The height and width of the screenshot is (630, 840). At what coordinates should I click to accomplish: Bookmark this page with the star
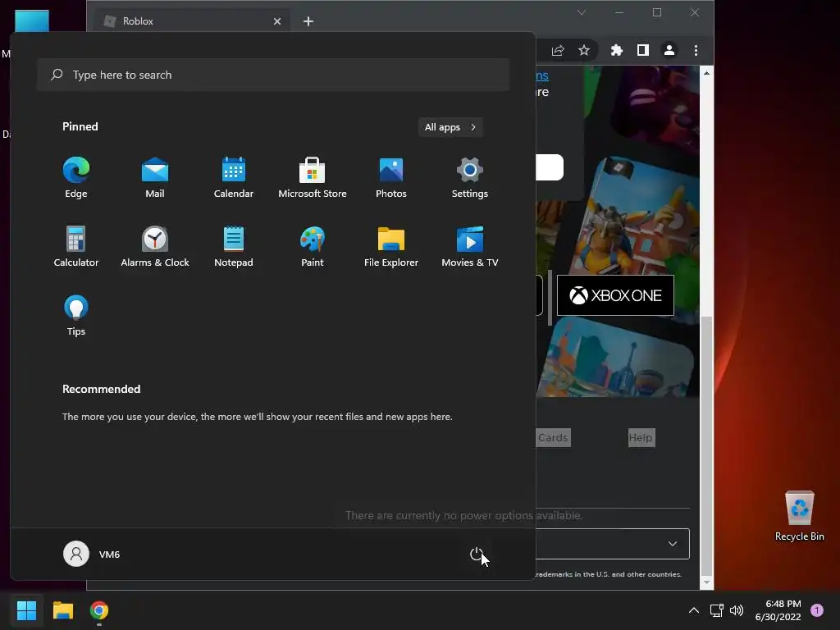tap(584, 50)
